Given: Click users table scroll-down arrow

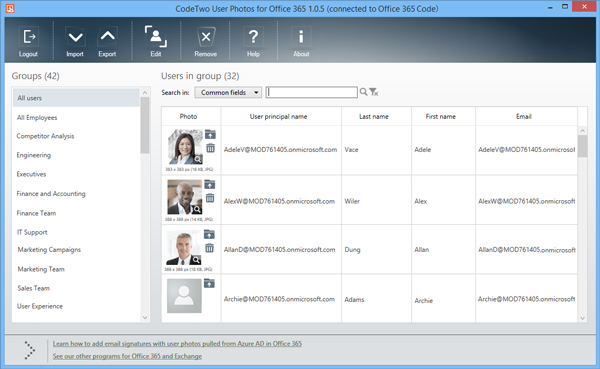Looking at the screenshot, I should pos(582,318).
